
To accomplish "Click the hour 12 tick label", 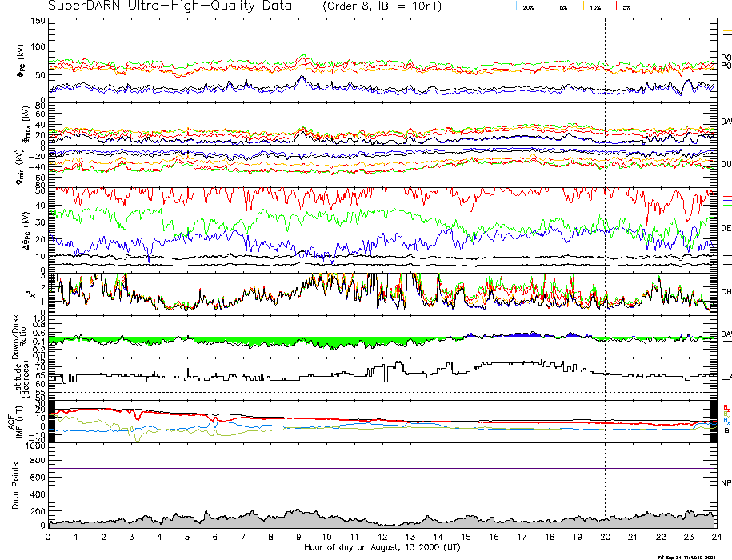I will [x=382, y=538].
